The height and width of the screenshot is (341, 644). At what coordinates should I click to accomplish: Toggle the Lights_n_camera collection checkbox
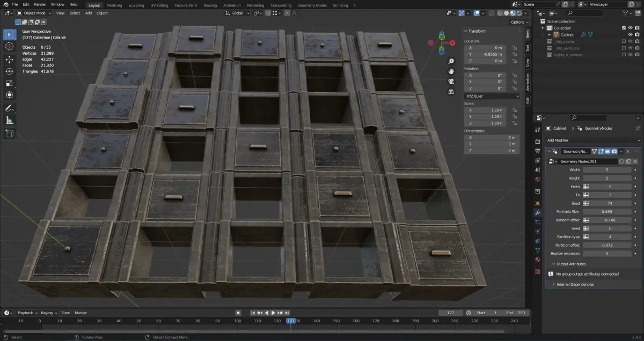coord(623,55)
